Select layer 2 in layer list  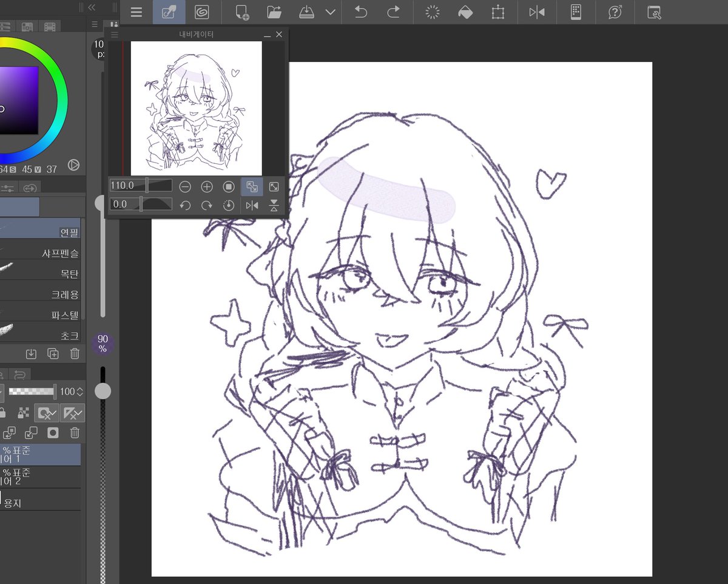pyautogui.click(x=40, y=477)
